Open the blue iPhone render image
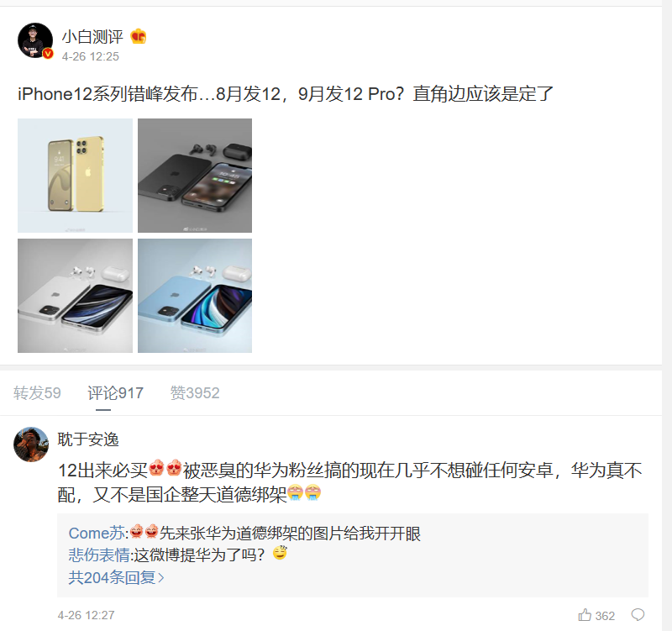Screen dimensions: 672x631 click(195, 296)
